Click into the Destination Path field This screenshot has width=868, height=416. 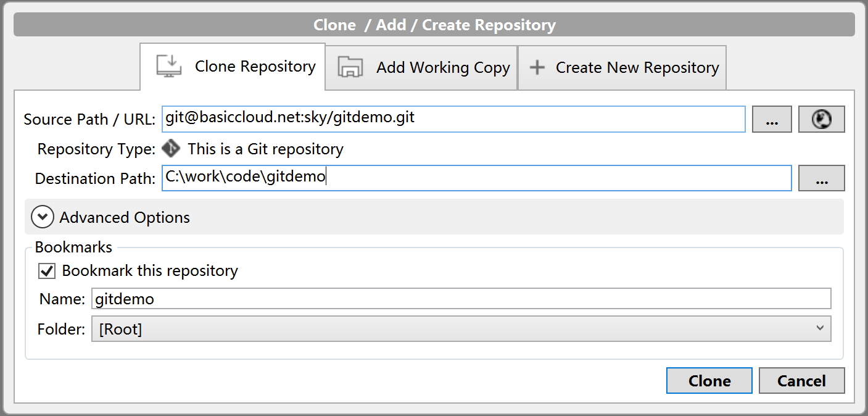coord(476,178)
